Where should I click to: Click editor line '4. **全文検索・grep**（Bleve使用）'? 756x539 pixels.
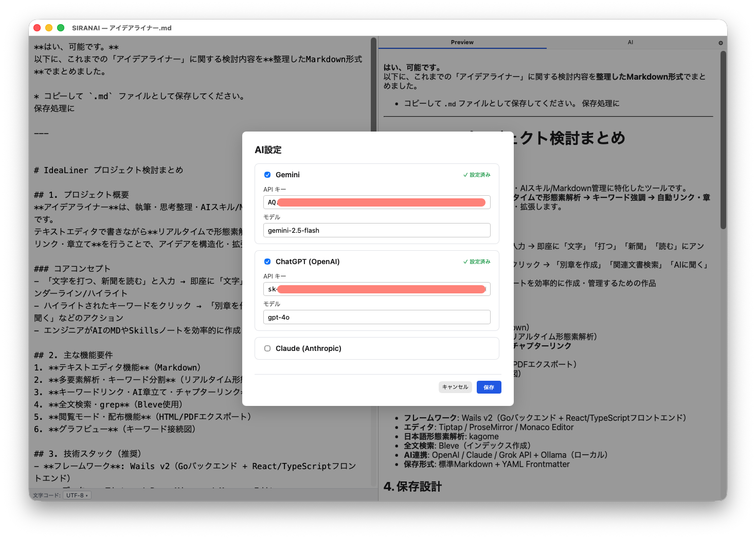point(108,404)
